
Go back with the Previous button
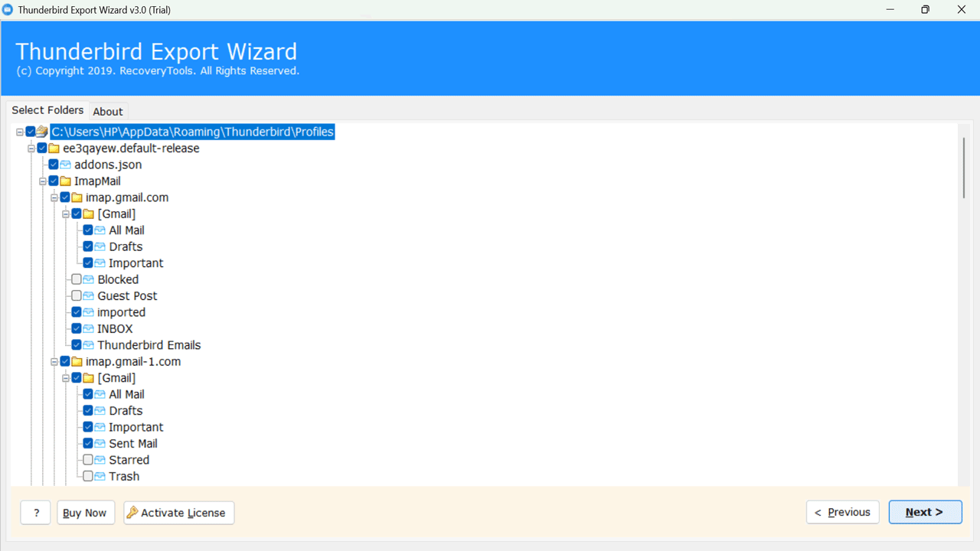pos(843,512)
